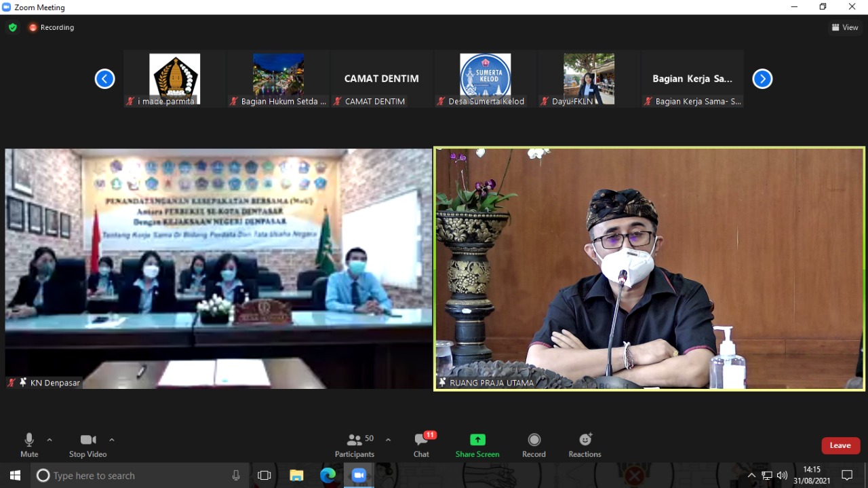Expand the arrow beside Participants

coord(388,440)
